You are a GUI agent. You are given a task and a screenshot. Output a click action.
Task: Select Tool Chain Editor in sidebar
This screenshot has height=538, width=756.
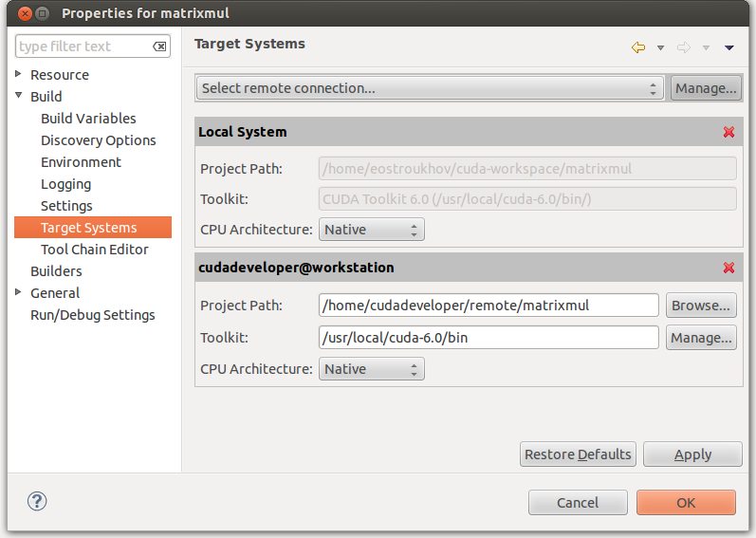point(95,250)
